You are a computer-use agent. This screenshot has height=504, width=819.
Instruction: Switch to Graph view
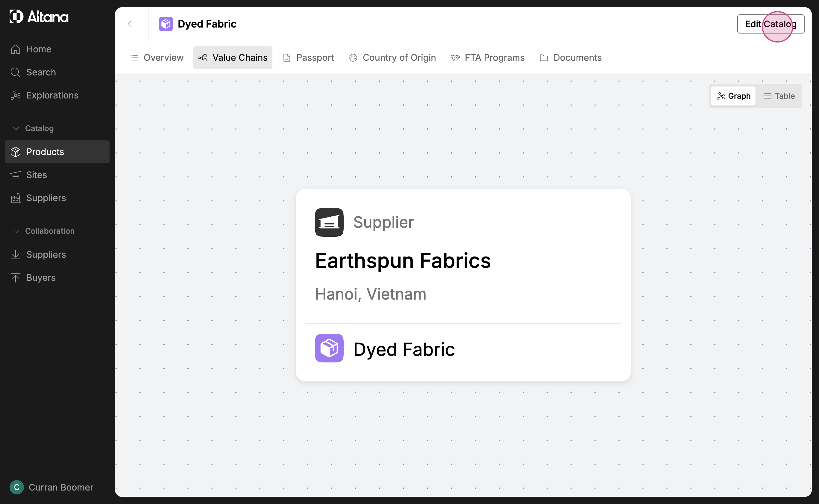pyautogui.click(x=733, y=96)
